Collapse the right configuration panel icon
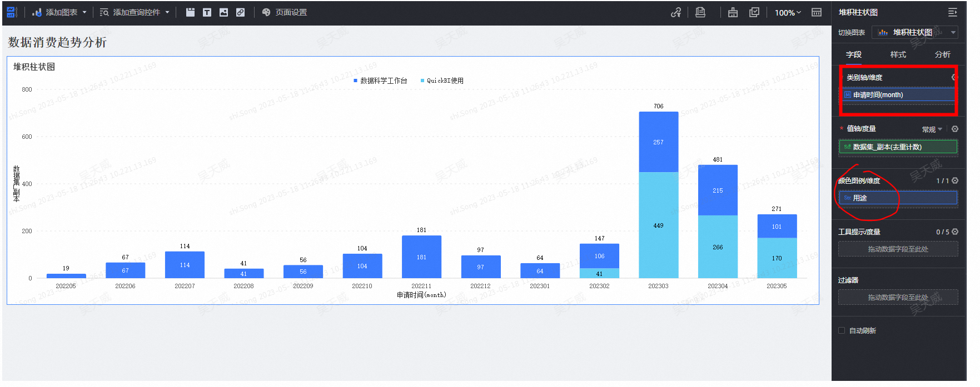This screenshot has height=387, width=980. point(952,12)
